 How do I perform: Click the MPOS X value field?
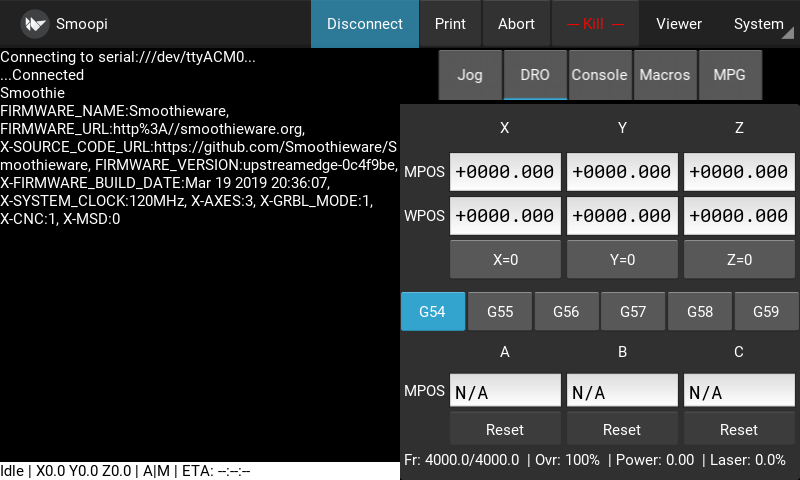pos(505,172)
